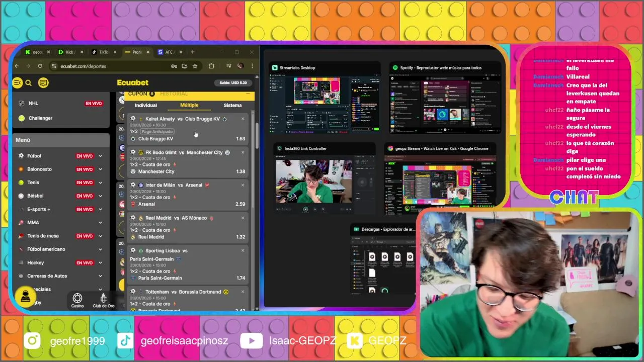Select the Múltiple bet type tab
This screenshot has width=644, height=362.
[189, 105]
